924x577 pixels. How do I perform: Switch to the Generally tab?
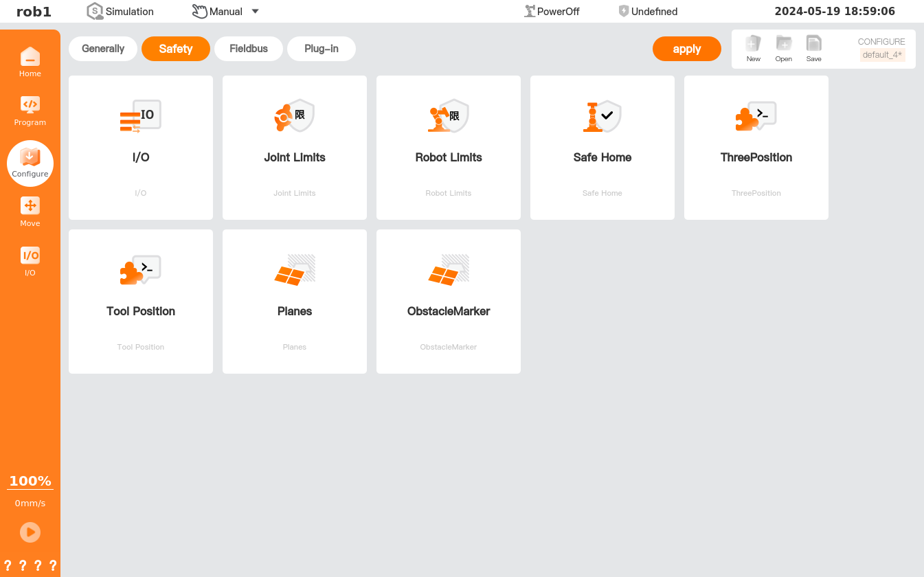[x=103, y=49]
